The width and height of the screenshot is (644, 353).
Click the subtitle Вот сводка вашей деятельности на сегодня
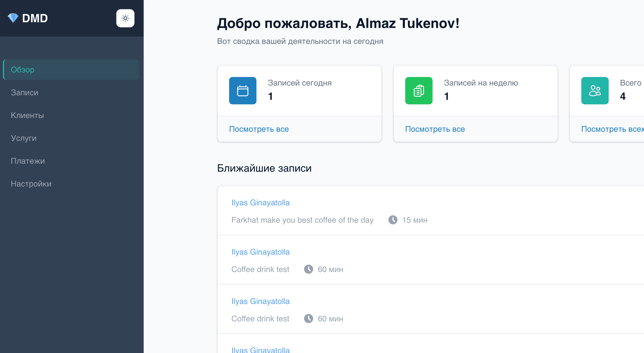[300, 41]
